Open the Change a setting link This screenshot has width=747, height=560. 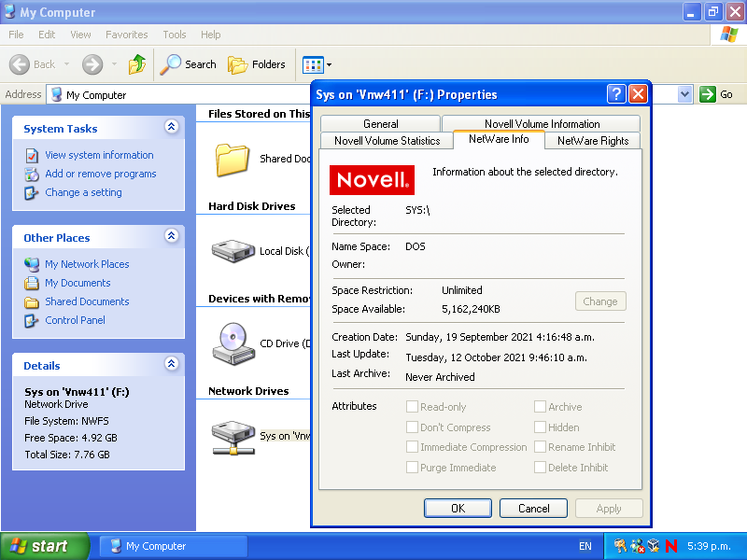(x=83, y=192)
